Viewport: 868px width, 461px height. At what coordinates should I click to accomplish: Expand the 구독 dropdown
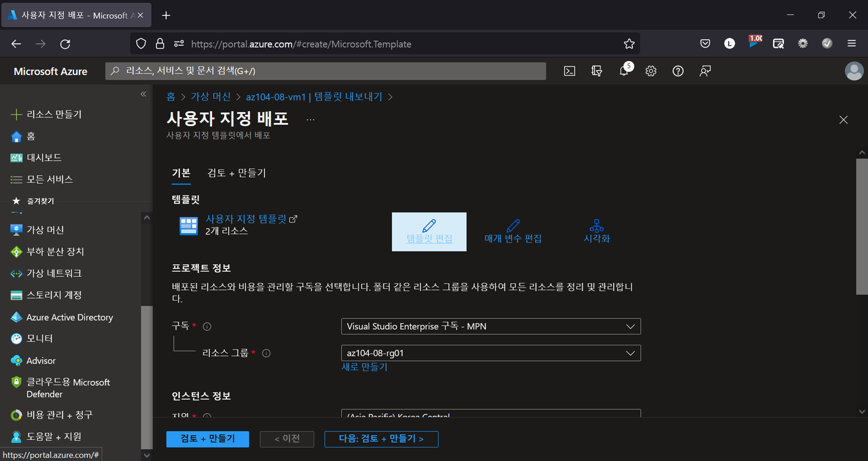click(x=491, y=327)
